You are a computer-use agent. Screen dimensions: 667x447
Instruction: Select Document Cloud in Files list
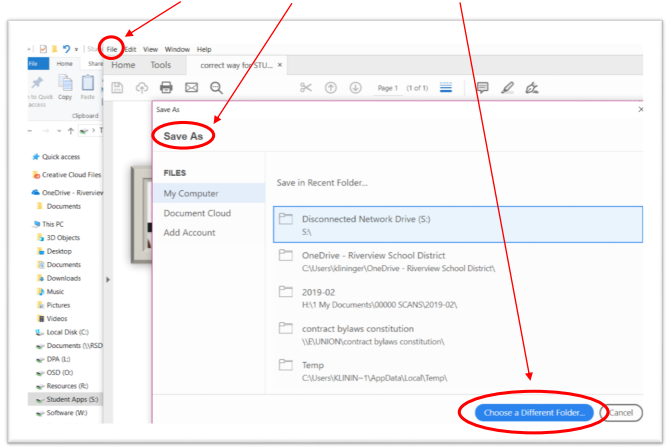click(197, 213)
